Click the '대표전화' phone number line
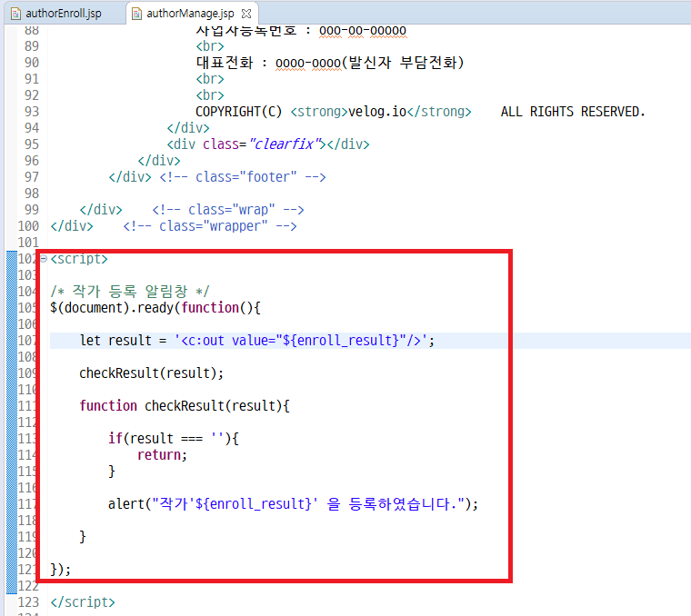 (330, 63)
